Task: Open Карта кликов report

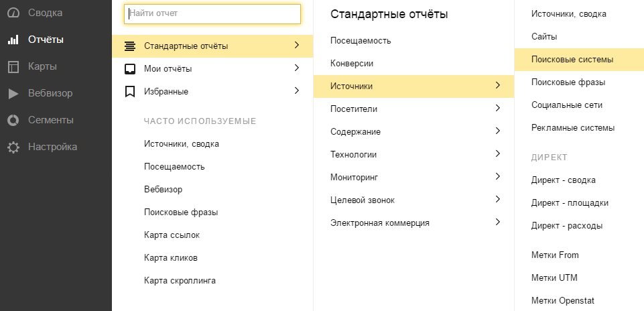Action: tap(170, 258)
